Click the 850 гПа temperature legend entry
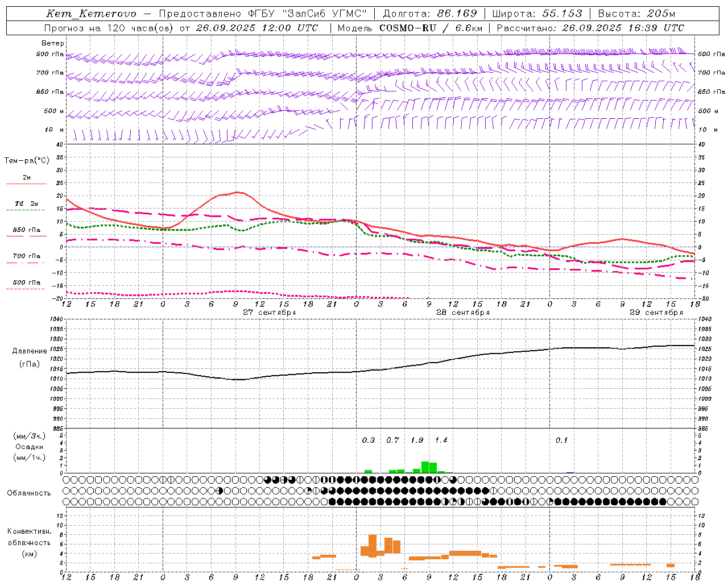This screenshot has width=728, height=582. (x=26, y=230)
